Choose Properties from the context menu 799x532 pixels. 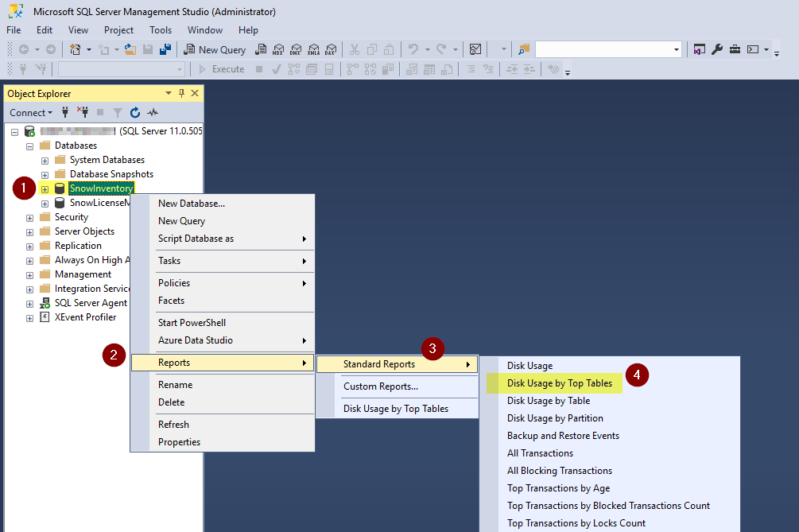tap(223, 442)
